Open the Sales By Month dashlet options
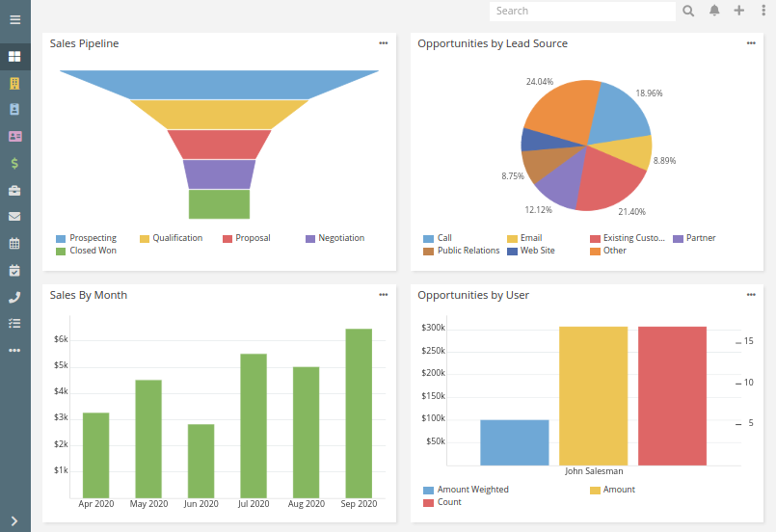The height and width of the screenshot is (532, 776). point(384,295)
